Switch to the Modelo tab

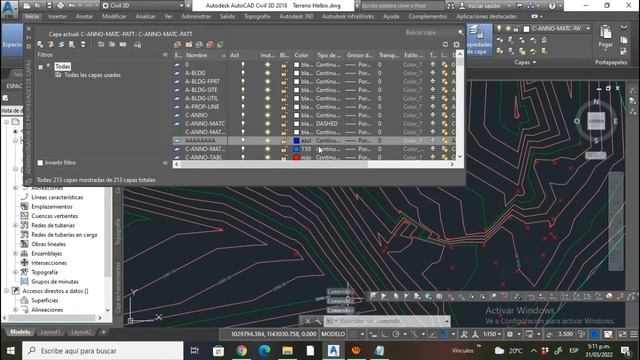pos(20,332)
